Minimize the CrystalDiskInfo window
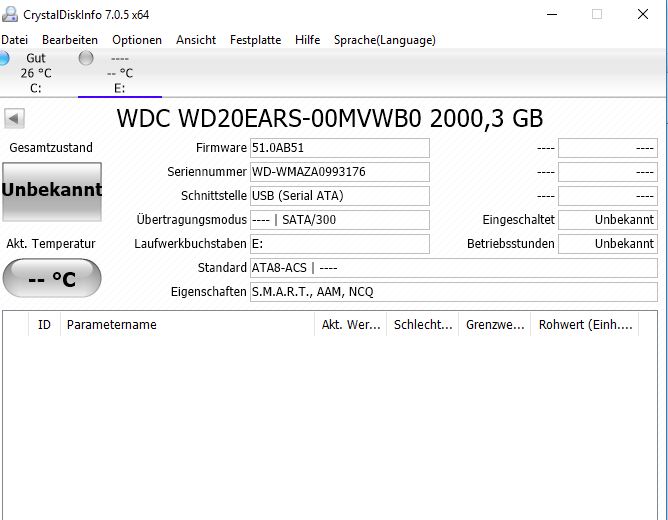 click(552, 14)
